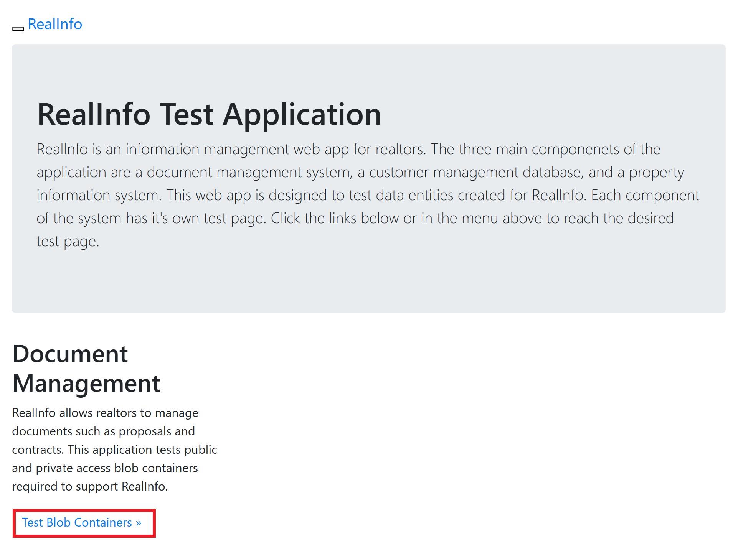Open the RealInfo brand link

tap(55, 24)
